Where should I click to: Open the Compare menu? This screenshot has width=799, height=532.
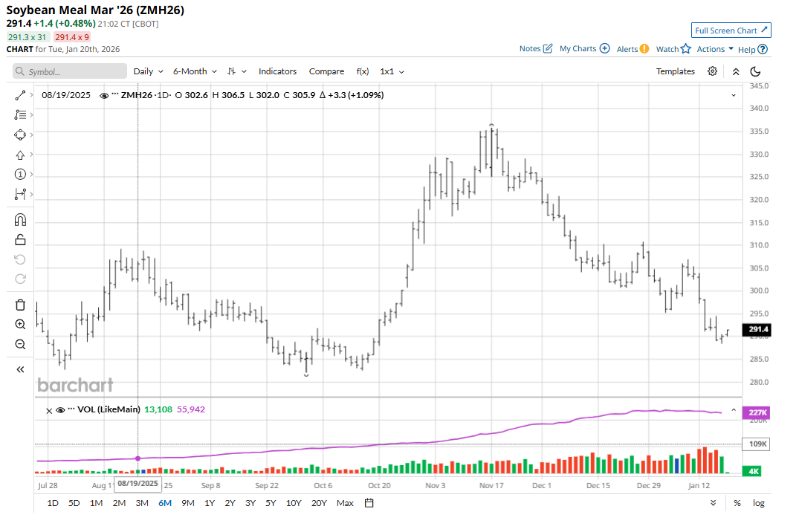(326, 71)
